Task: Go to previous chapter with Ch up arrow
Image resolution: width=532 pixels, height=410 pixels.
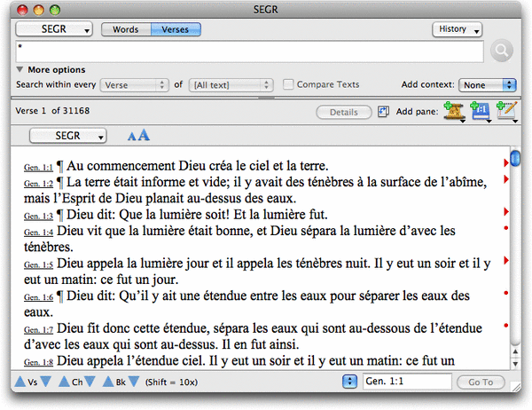Action: (63, 382)
